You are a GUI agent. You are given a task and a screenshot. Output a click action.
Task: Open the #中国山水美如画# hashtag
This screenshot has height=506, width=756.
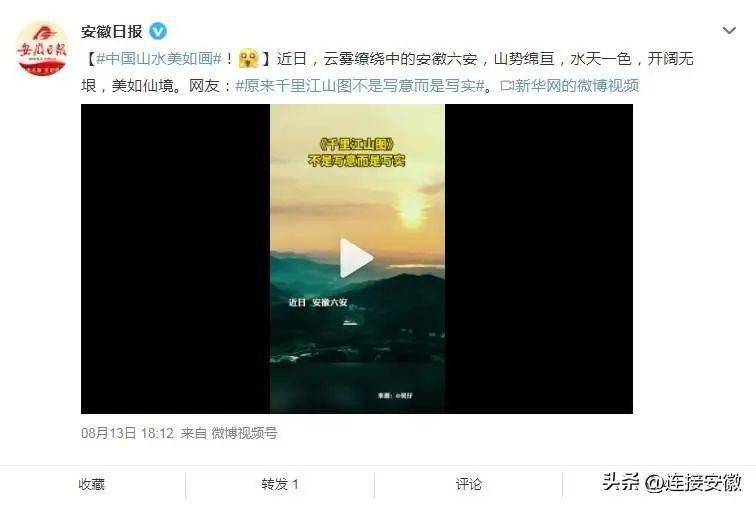pos(159,59)
